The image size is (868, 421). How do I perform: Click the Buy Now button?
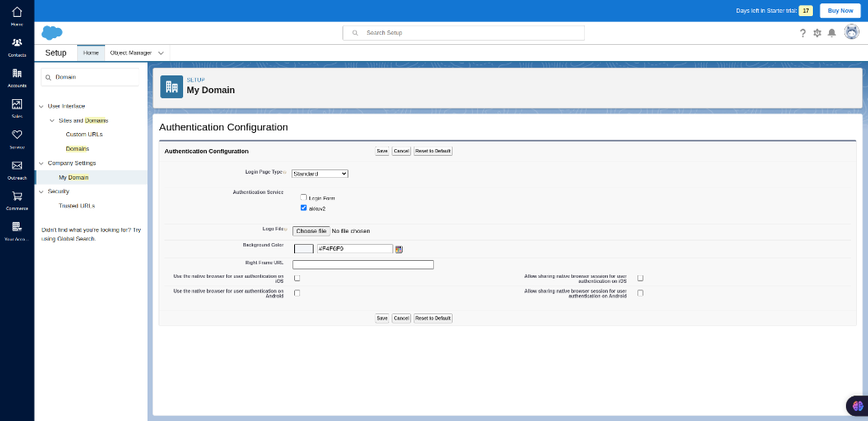coord(840,10)
